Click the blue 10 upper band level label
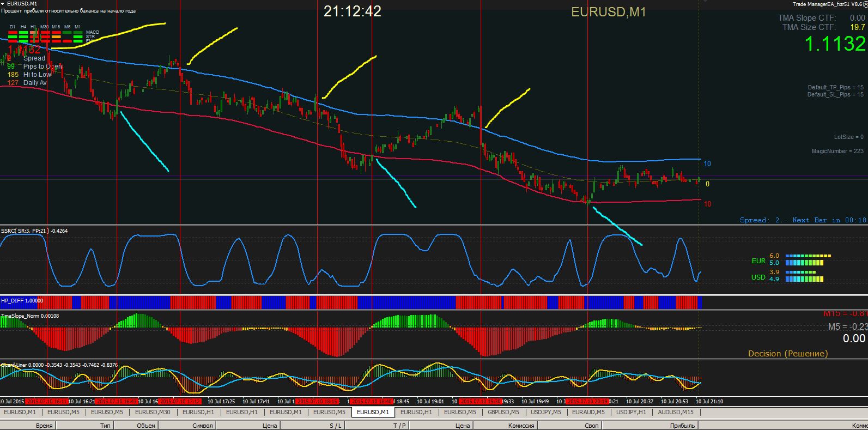Image resolution: width=868 pixels, height=430 pixels. (707, 163)
